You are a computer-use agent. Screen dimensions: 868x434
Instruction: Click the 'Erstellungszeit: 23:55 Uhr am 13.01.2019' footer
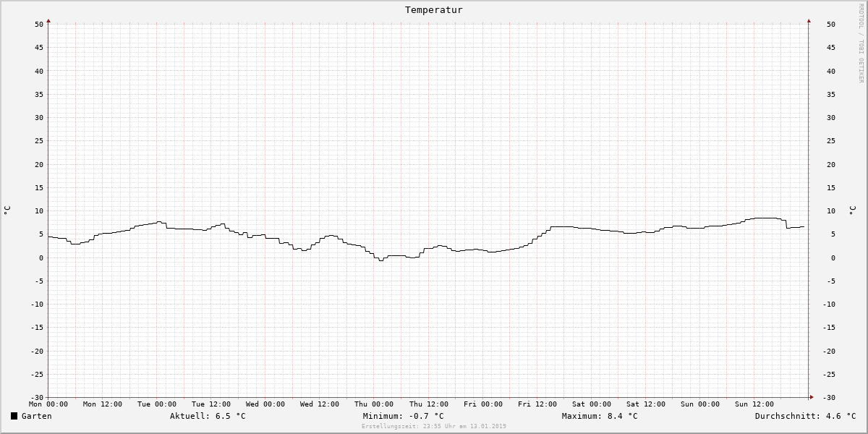pos(434,426)
